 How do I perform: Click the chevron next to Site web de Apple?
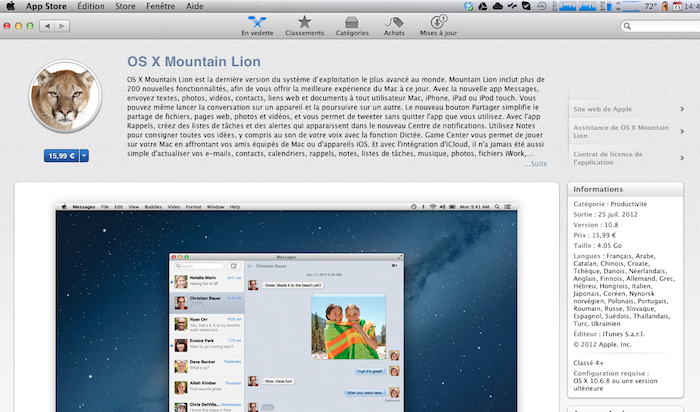[682, 109]
